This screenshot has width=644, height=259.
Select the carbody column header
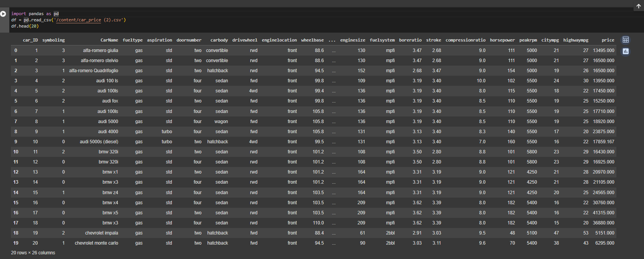tap(219, 40)
